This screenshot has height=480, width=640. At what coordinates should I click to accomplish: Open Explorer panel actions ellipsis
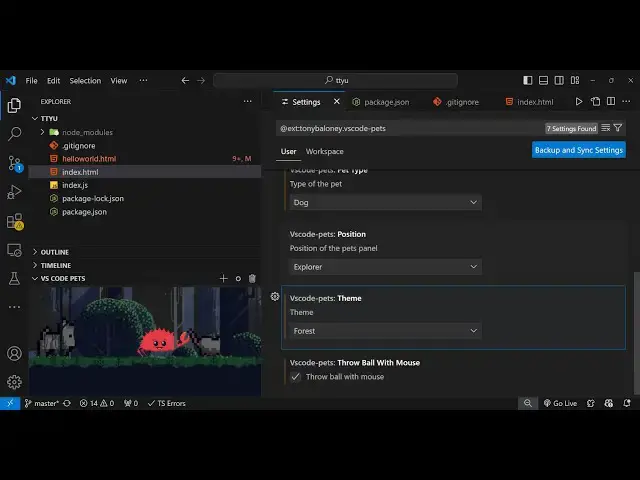(247, 101)
